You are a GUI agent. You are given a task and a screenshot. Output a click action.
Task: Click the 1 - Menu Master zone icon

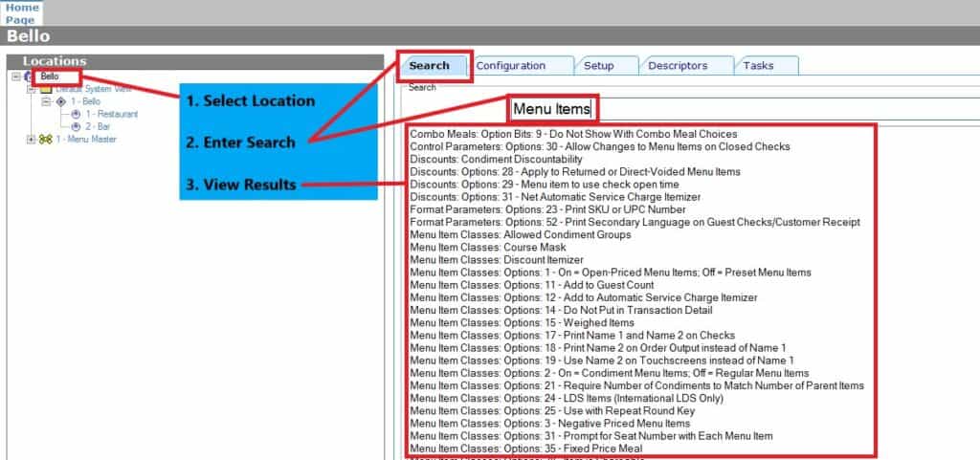pyautogui.click(x=46, y=140)
